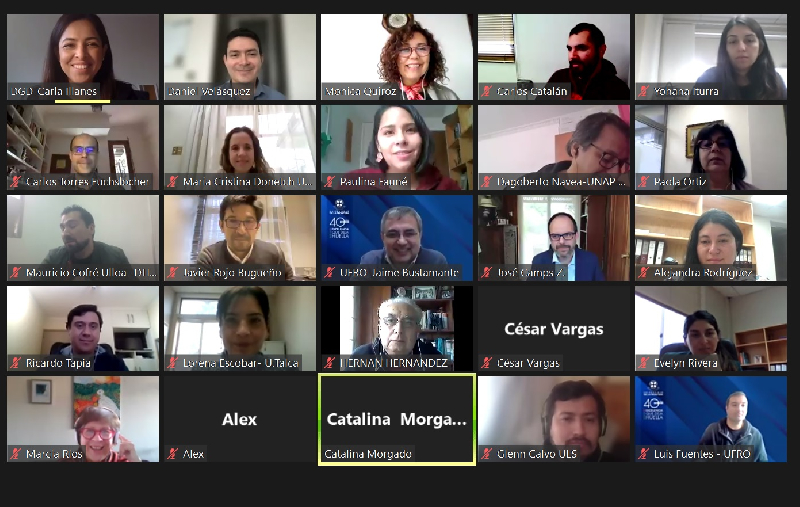Click the muted mic icon beside César Vargas label

(x=487, y=363)
